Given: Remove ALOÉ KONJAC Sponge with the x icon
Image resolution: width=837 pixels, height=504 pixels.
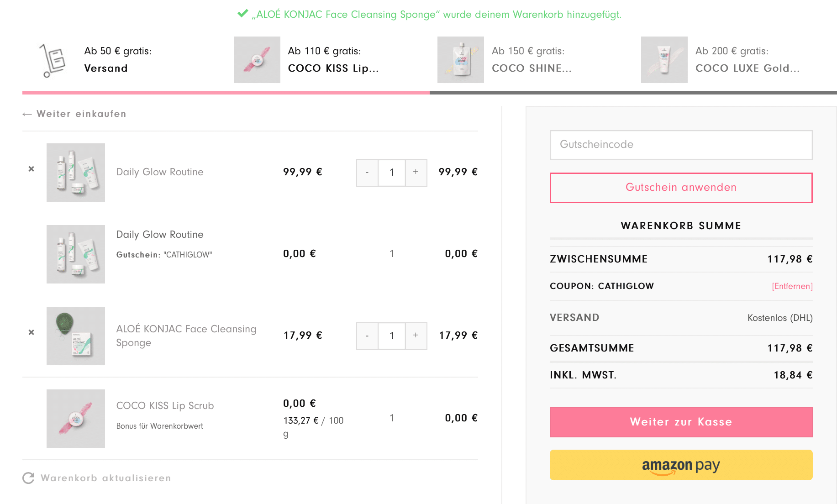Looking at the screenshot, I should (x=31, y=332).
